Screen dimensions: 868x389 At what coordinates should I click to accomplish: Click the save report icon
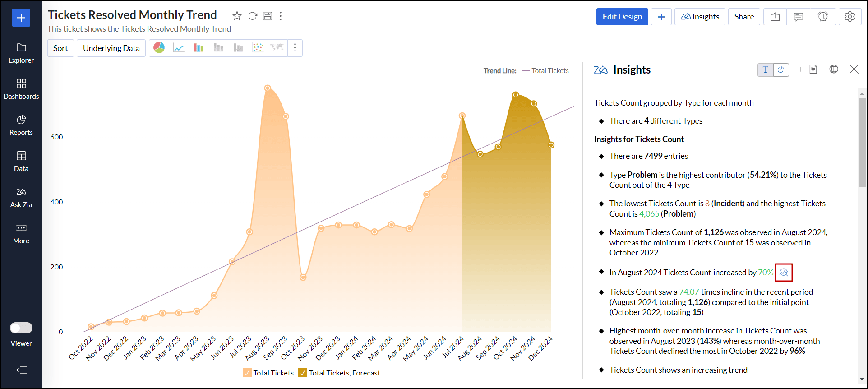268,16
